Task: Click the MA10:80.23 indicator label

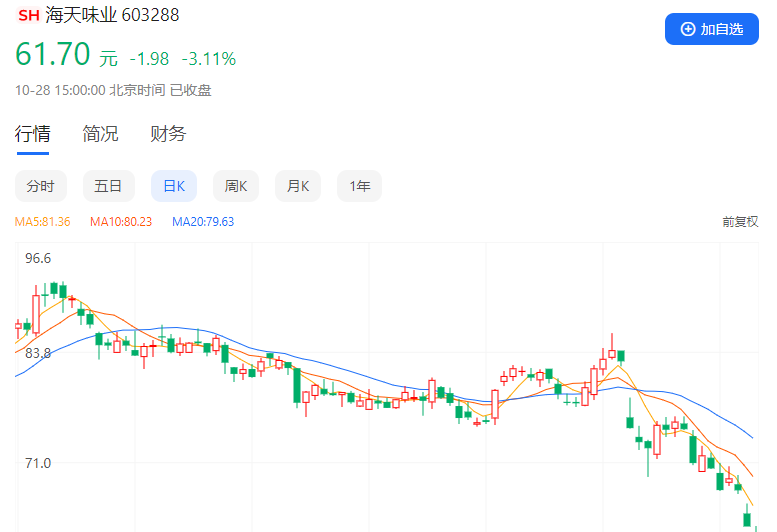Action: [x=121, y=221]
